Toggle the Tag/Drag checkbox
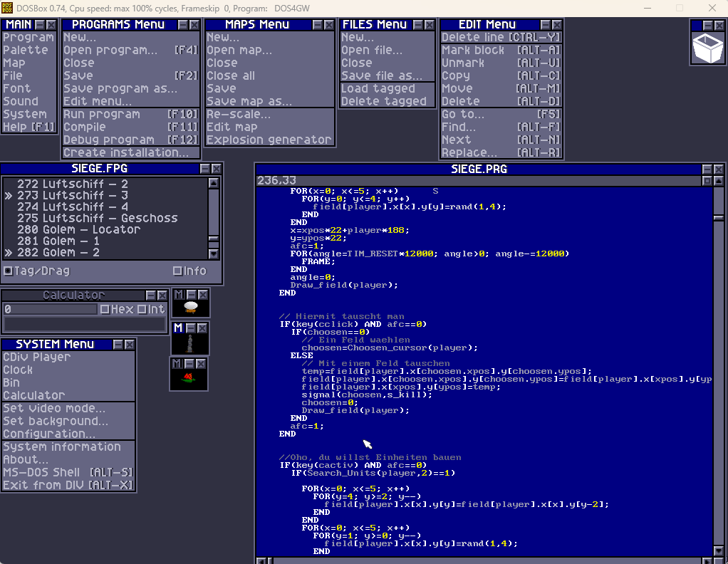The image size is (728, 564). click(x=8, y=271)
